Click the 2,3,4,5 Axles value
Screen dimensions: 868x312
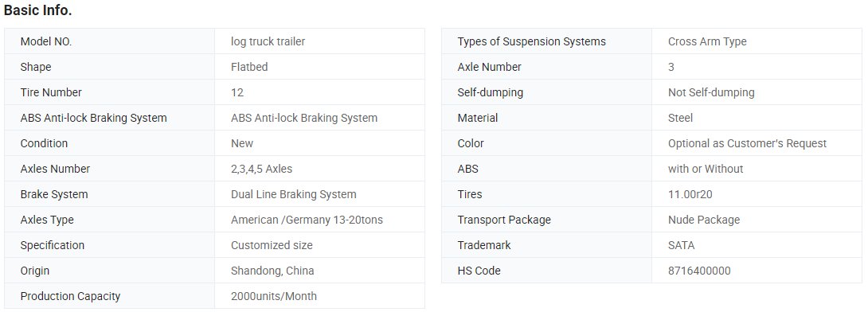pos(261,169)
